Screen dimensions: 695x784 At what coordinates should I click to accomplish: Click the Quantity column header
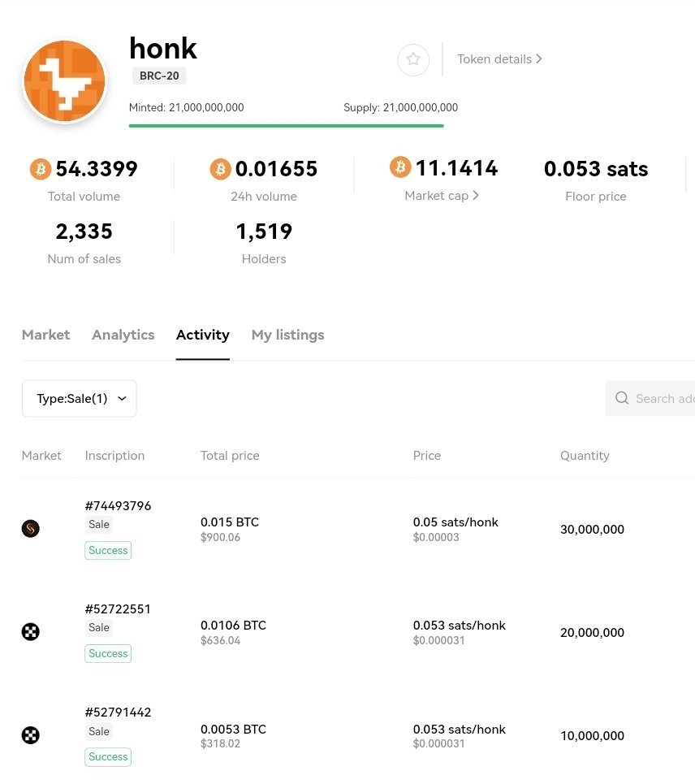pyautogui.click(x=585, y=456)
